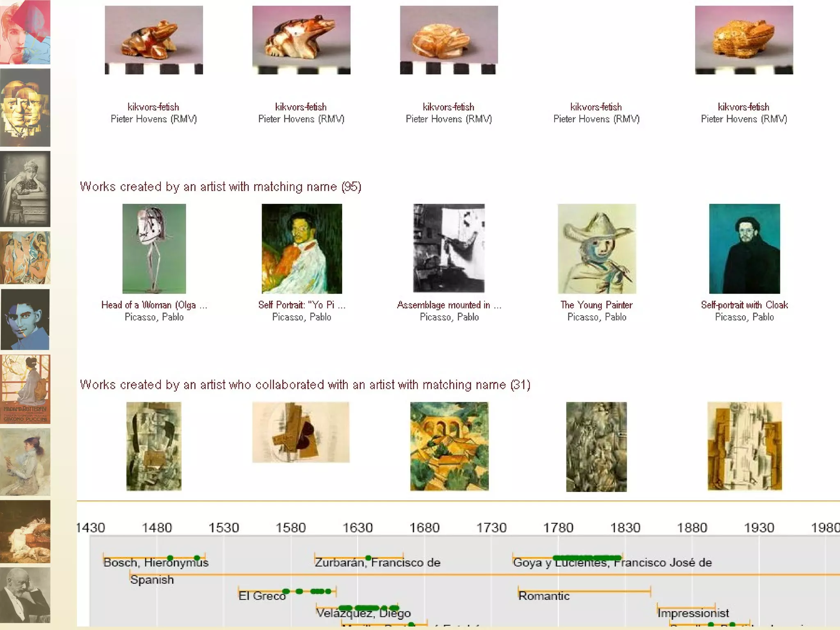
Task: Open the fourth kikvors-fetish title link
Action: 596,107
